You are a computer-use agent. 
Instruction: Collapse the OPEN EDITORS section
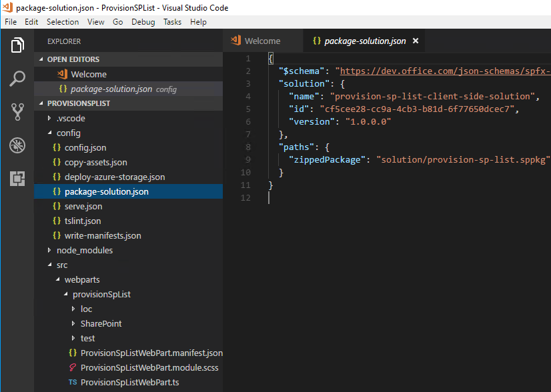click(x=41, y=59)
